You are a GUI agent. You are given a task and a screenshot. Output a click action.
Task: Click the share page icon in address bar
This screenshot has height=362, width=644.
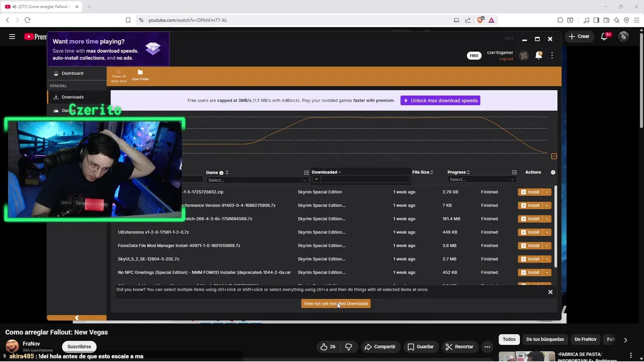click(x=468, y=20)
